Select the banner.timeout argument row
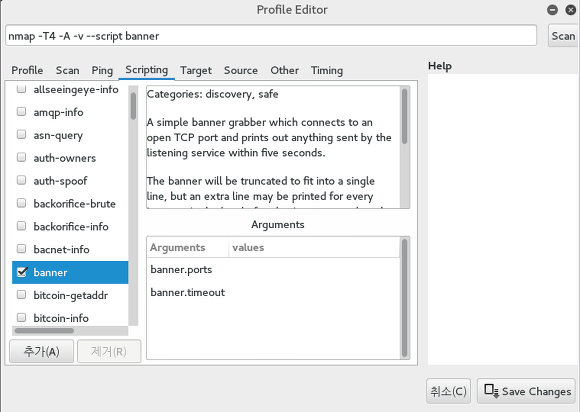The image size is (580, 412). (273, 293)
